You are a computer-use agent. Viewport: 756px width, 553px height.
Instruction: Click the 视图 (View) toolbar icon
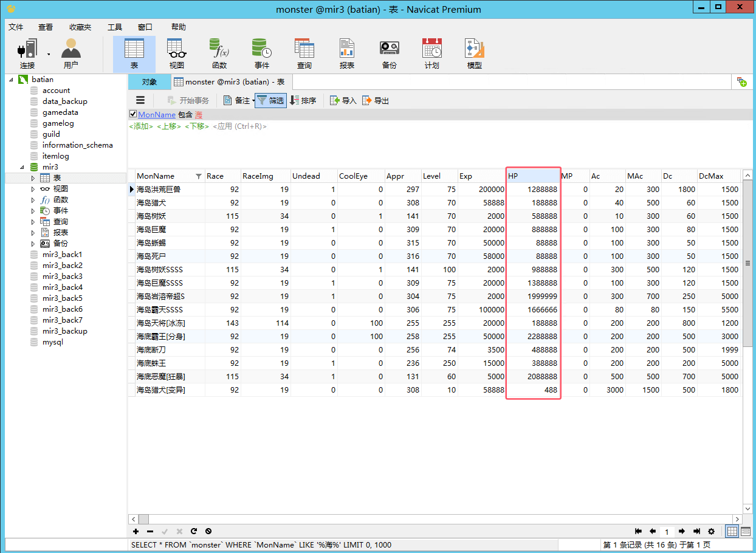pos(176,53)
